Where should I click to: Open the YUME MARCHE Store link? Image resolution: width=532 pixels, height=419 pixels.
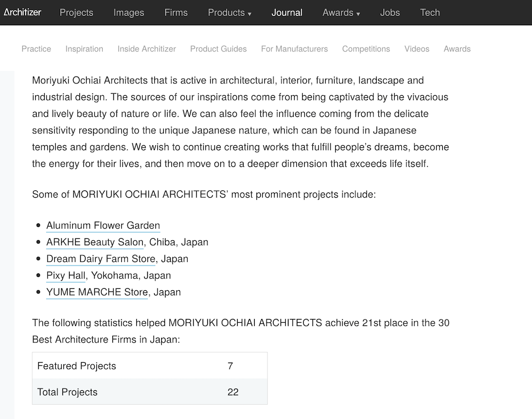click(97, 292)
